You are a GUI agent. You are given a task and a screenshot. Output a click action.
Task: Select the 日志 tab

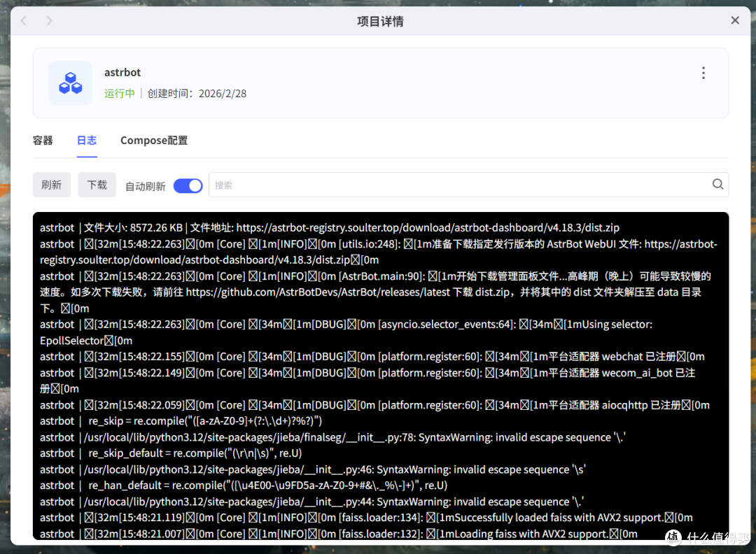click(87, 140)
